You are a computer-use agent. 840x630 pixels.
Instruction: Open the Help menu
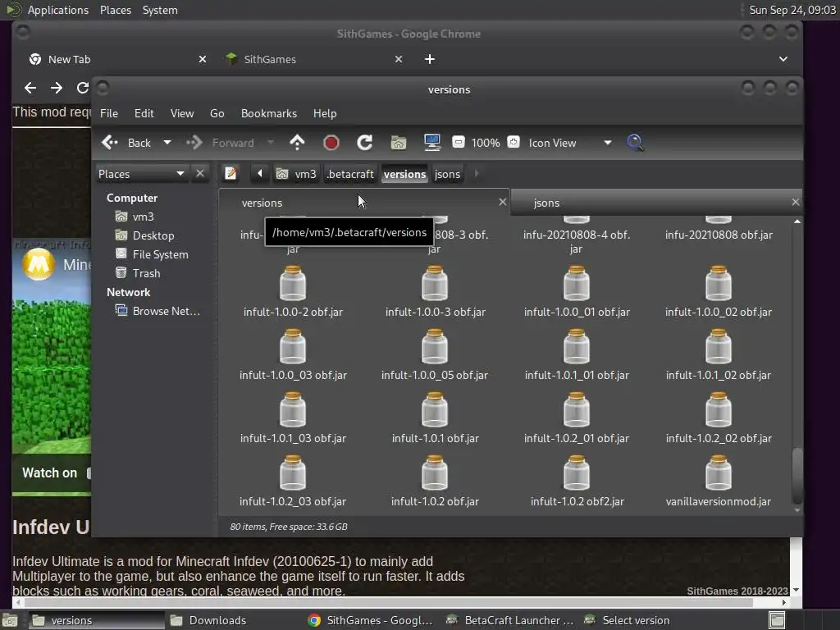pos(325,113)
